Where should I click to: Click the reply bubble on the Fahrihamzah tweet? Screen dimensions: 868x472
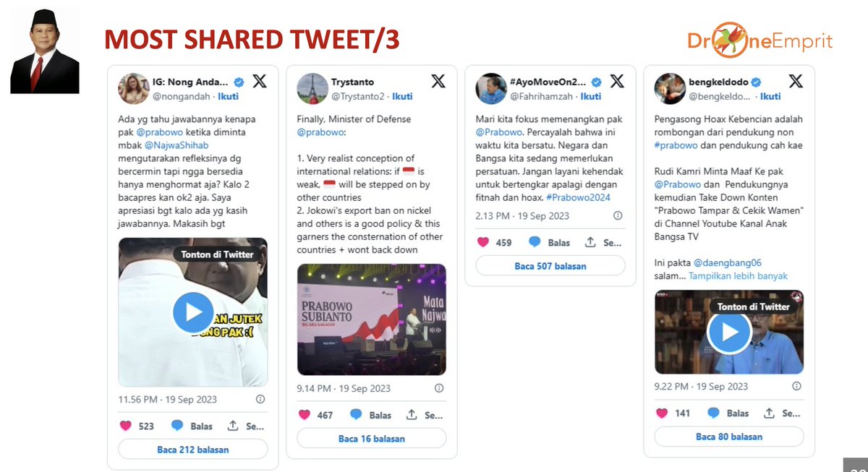coord(535,242)
